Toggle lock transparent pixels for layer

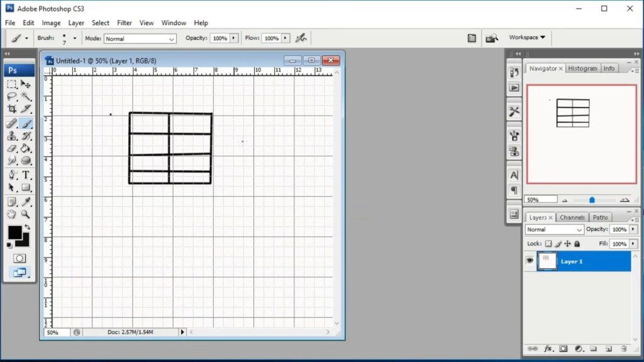pos(548,244)
